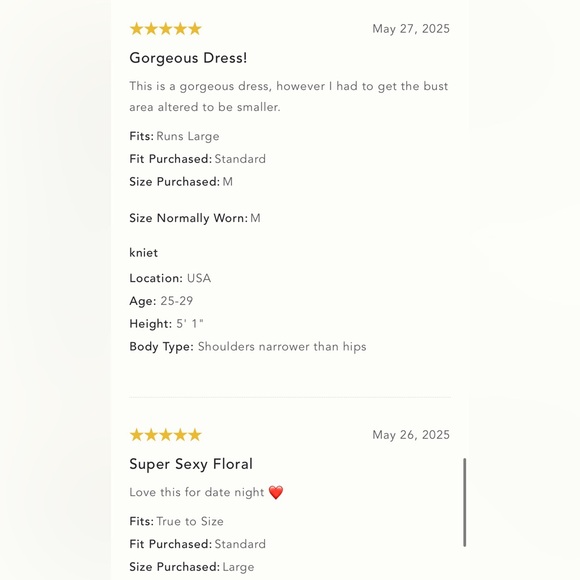The width and height of the screenshot is (580, 580).
Task: Click the True to Size fit value
Action: 190,521
